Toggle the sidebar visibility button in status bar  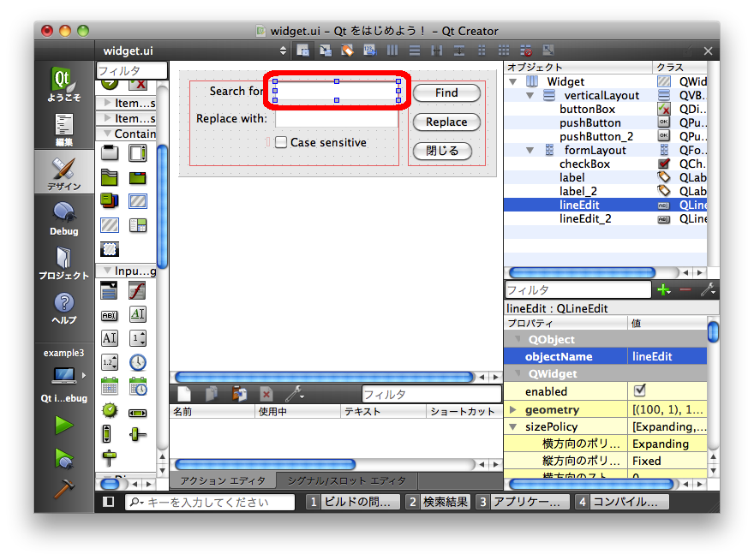tap(109, 502)
